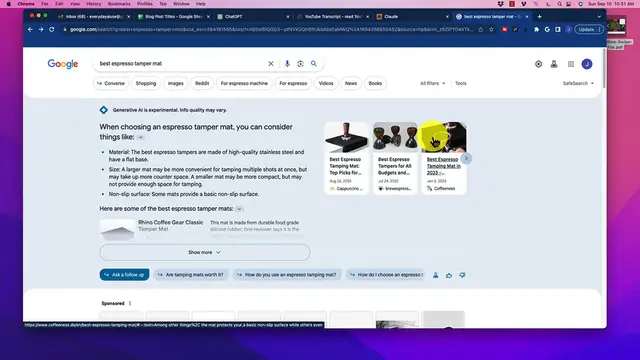The width and height of the screenshot is (640, 360).
Task: Open Search Labs flask icon in header
Action: (554, 64)
